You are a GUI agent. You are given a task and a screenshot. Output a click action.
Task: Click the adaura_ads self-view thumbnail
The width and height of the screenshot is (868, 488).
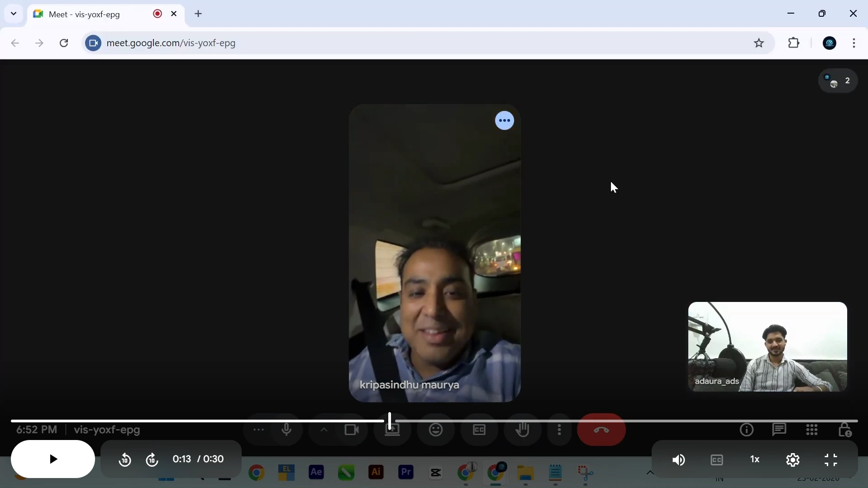point(767,347)
